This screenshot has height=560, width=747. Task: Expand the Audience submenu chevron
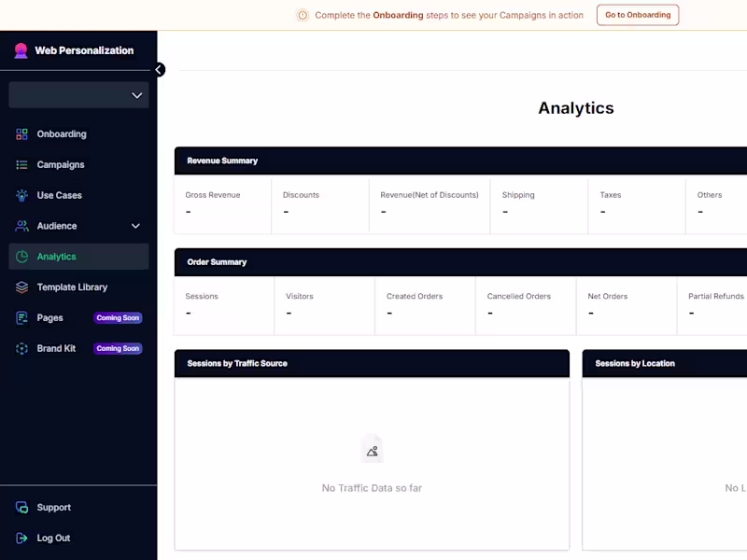[135, 226]
